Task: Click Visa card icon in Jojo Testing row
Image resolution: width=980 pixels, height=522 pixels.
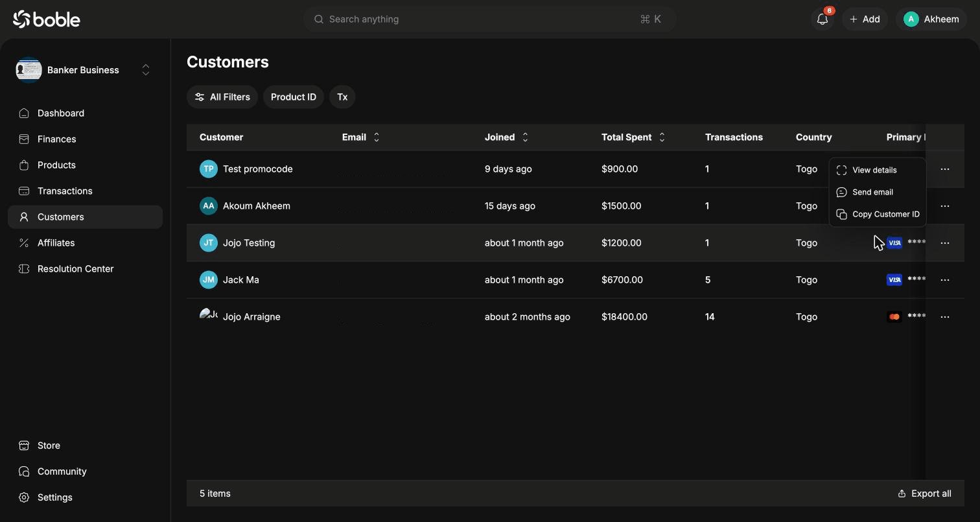Action: pos(894,243)
